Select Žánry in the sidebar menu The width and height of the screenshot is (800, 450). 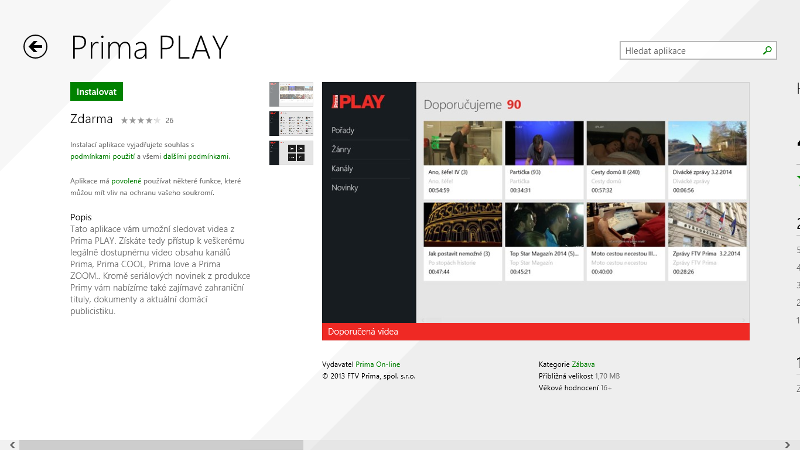(x=342, y=150)
